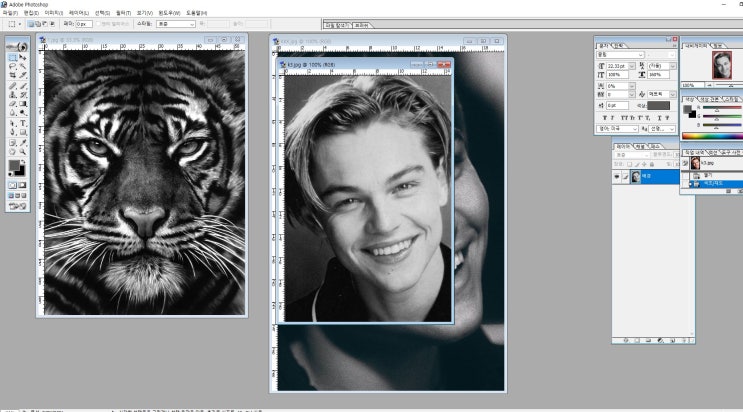This screenshot has width=743, height=412.
Task: Select the Rectangular Marquee tool in toolbox
Action: (x=13, y=57)
